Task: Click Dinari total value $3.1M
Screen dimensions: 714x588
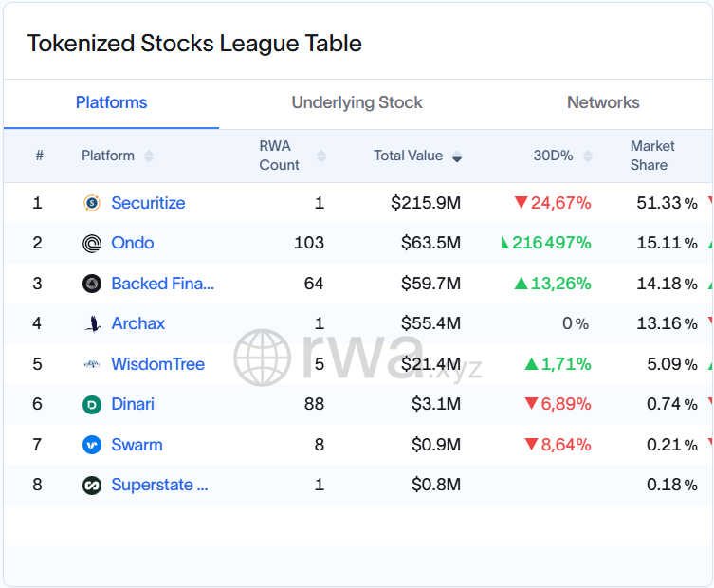Action: tap(436, 404)
